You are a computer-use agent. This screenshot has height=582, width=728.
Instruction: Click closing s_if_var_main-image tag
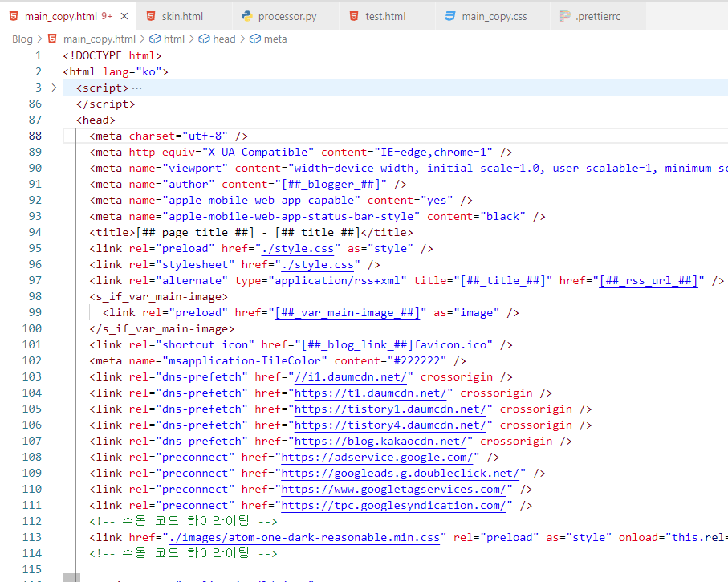click(161, 328)
